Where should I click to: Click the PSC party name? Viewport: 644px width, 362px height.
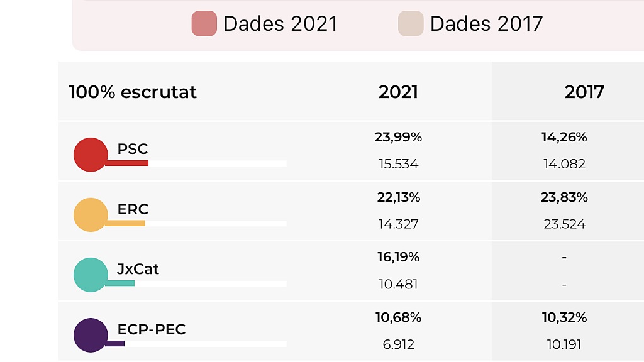pyautogui.click(x=132, y=148)
